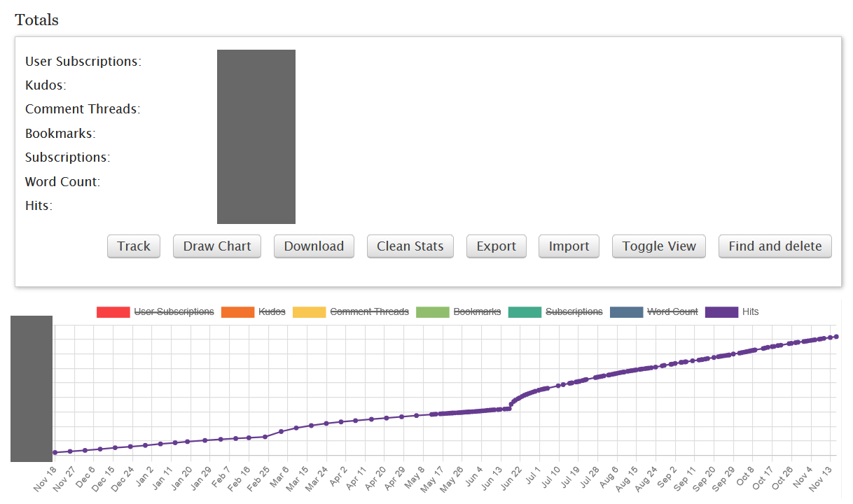Click the Track button
853x504 pixels.
(134, 246)
